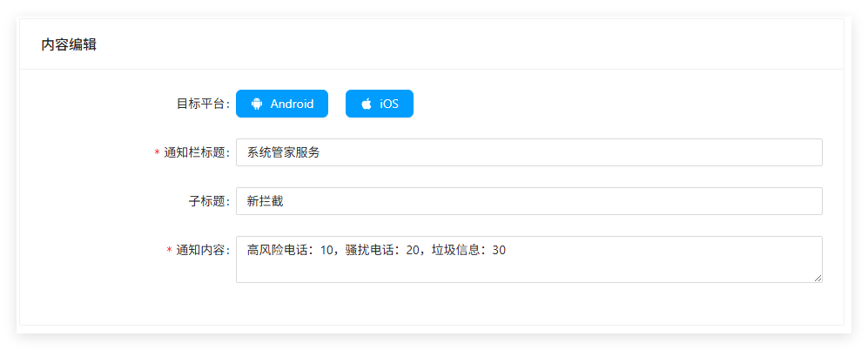Screen dimensions: 868x350
Task: Click on the text 系统管家服务
Action: (283, 152)
